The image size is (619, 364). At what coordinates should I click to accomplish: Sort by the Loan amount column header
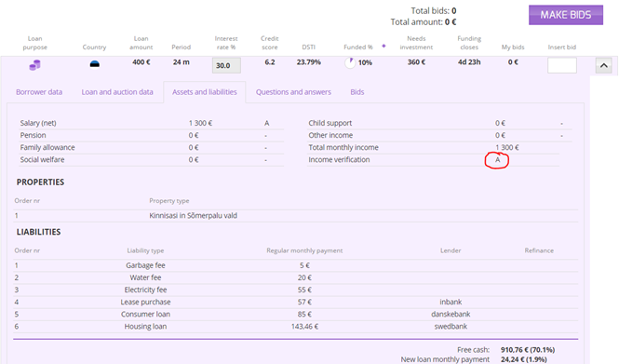pyautogui.click(x=141, y=43)
